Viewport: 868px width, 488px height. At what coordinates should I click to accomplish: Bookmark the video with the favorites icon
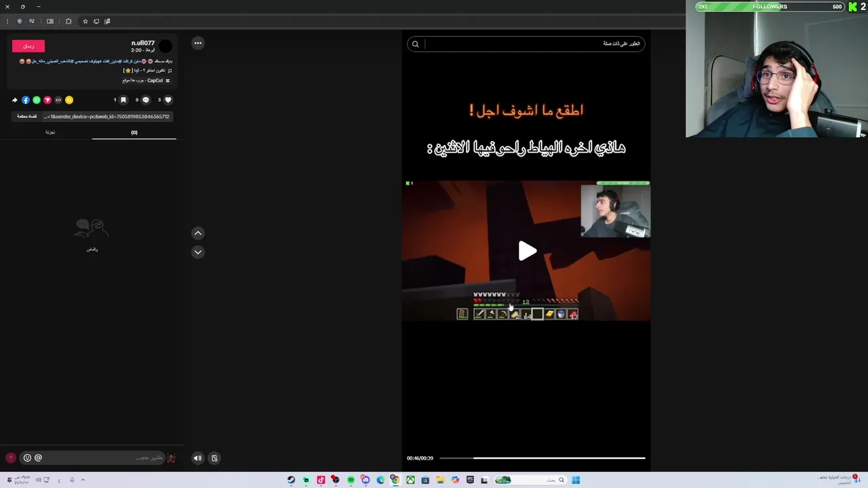point(123,100)
